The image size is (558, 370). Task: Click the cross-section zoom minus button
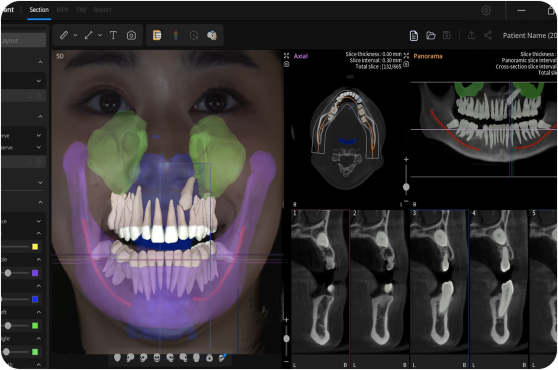pyautogui.click(x=286, y=361)
